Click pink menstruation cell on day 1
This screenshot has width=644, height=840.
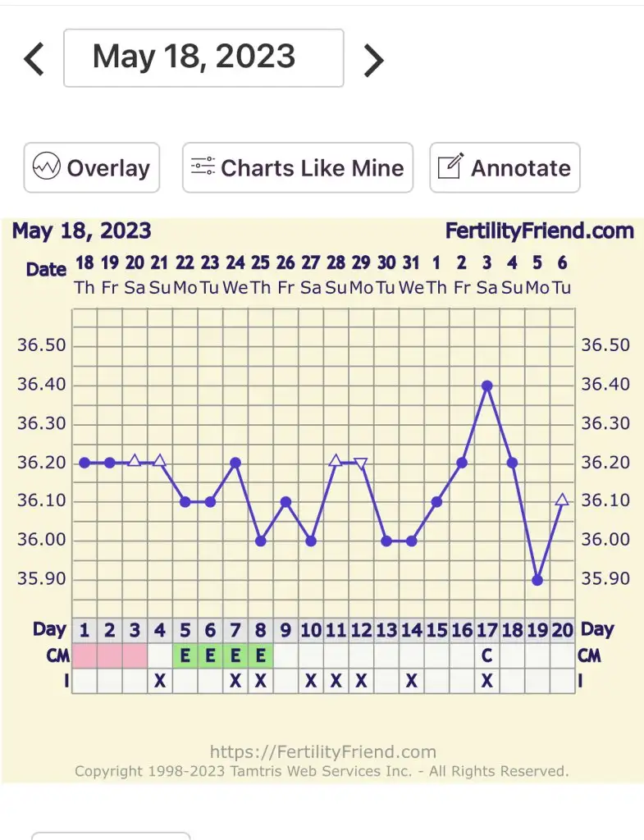[84, 655]
